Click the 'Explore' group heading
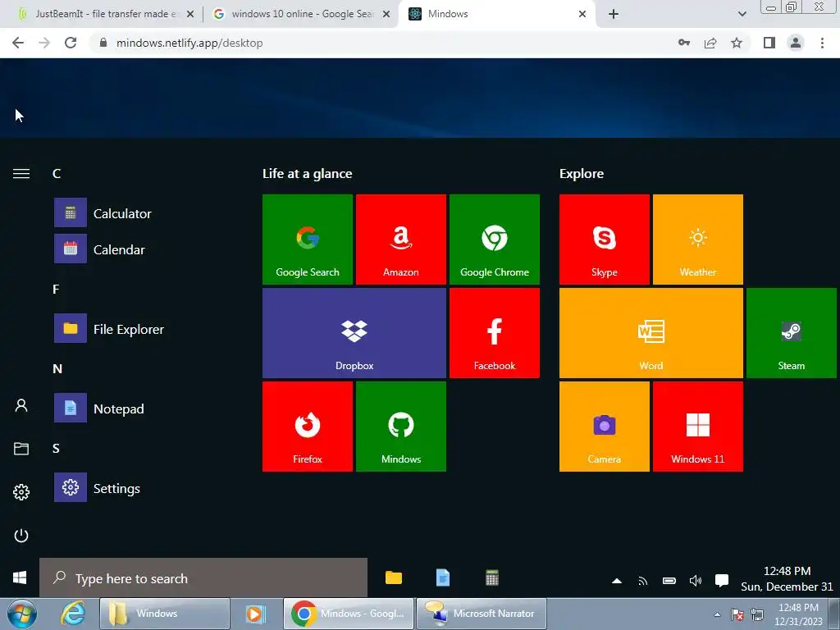Viewport: 840px width, 630px height. coord(582,174)
